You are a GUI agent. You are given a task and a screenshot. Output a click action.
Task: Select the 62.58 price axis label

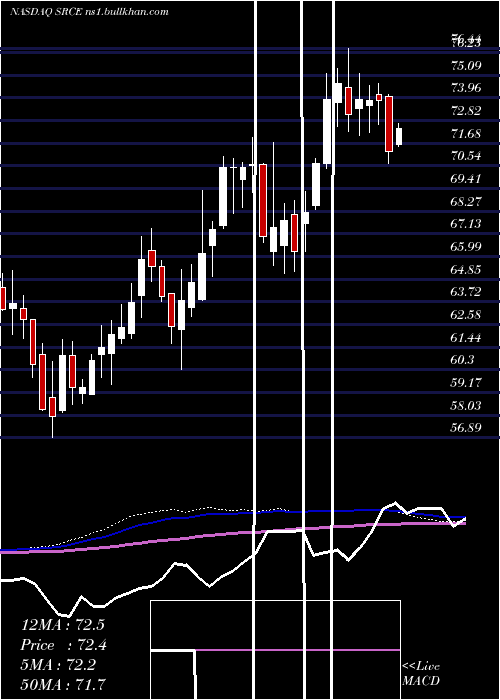467,315
